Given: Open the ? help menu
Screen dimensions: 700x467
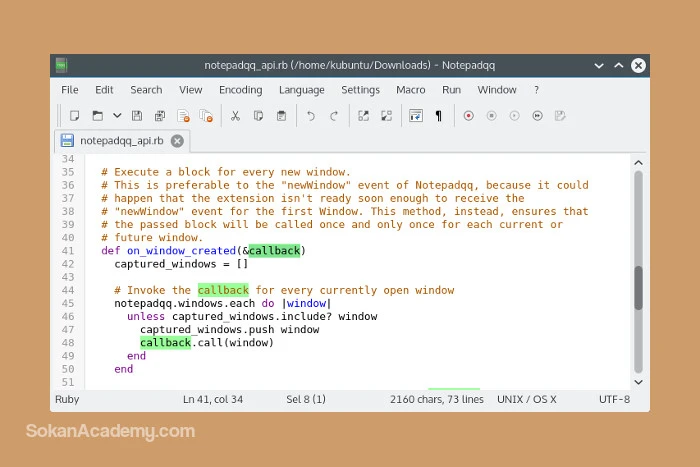Looking at the screenshot, I should click(537, 90).
